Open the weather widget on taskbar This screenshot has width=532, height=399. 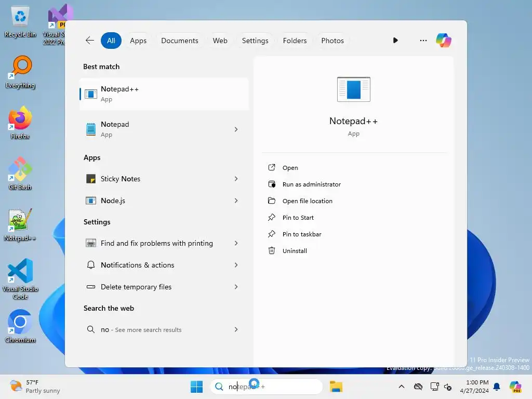point(35,387)
